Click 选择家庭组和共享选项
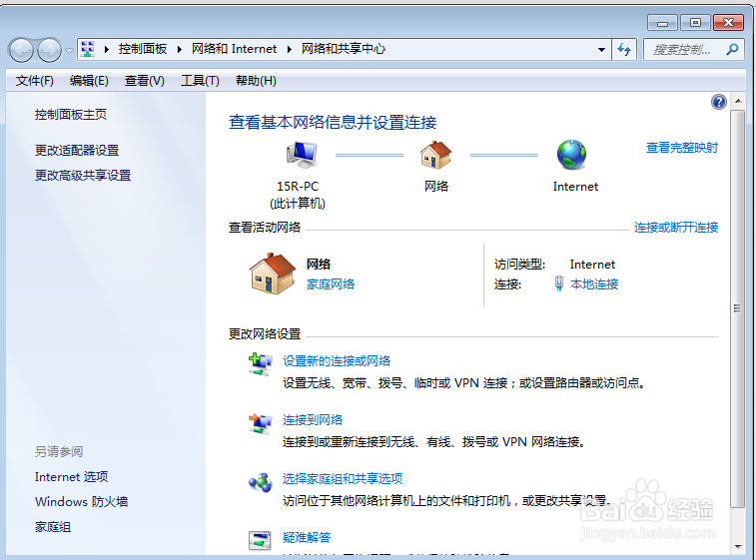This screenshot has height=560, width=756. point(343,478)
